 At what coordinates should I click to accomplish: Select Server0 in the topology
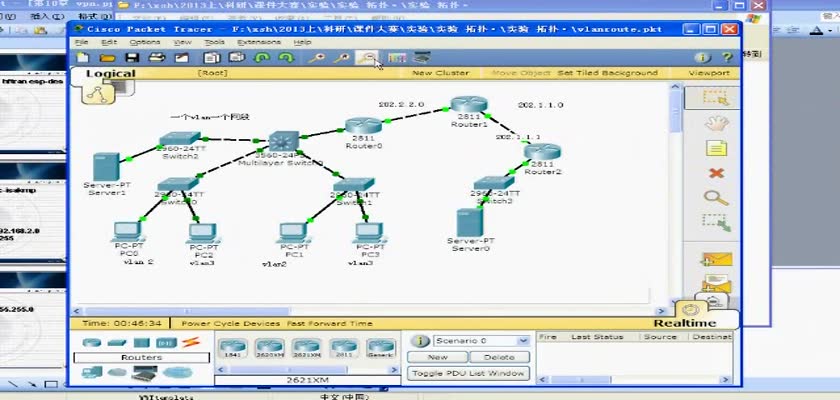[470, 223]
